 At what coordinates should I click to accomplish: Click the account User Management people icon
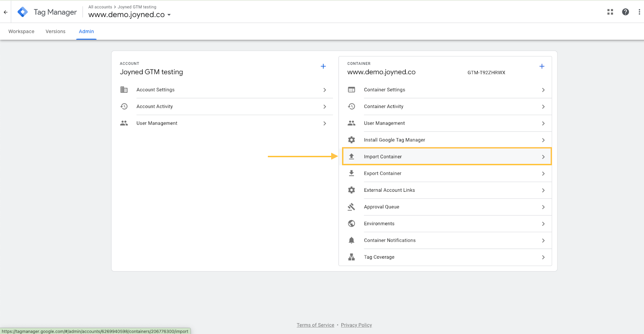click(124, 123)
